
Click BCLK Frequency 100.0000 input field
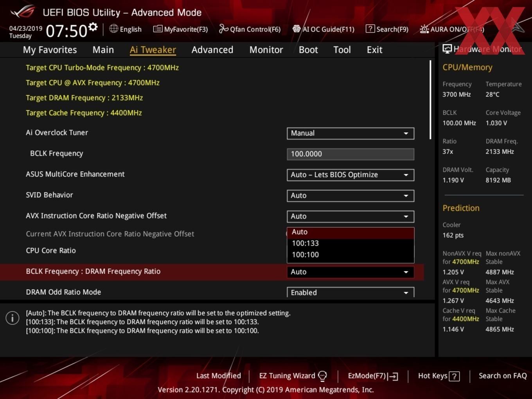350,154
